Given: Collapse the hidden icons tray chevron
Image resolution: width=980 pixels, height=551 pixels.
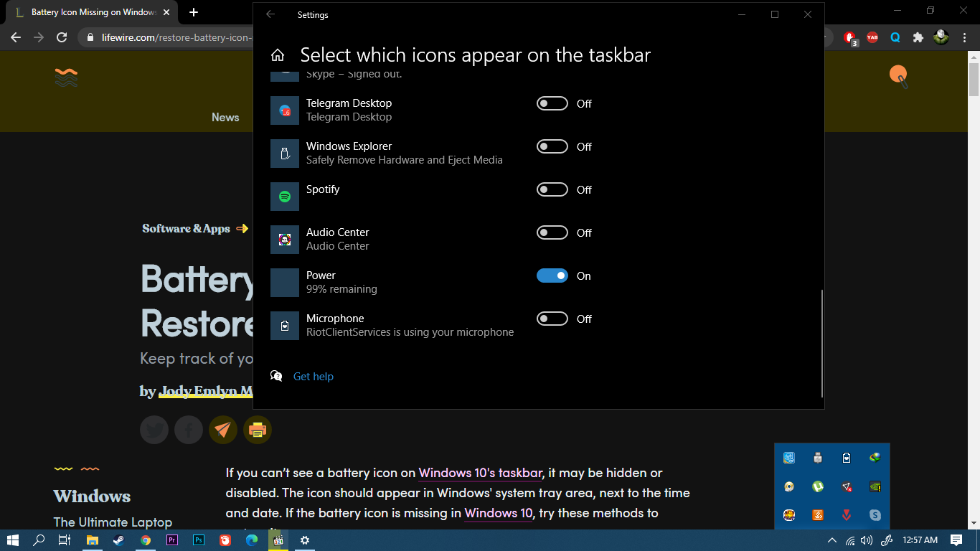Looking at the screenshot, I should click(832, 540).
